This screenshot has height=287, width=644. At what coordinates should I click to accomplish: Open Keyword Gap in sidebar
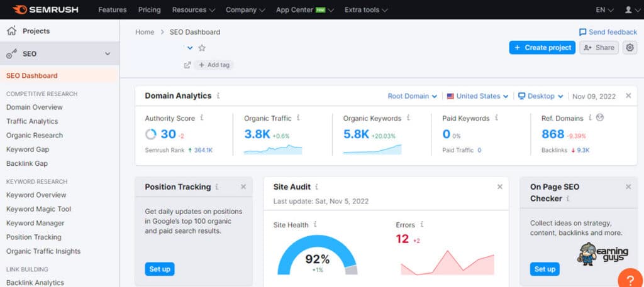click(x=28, y=149)
